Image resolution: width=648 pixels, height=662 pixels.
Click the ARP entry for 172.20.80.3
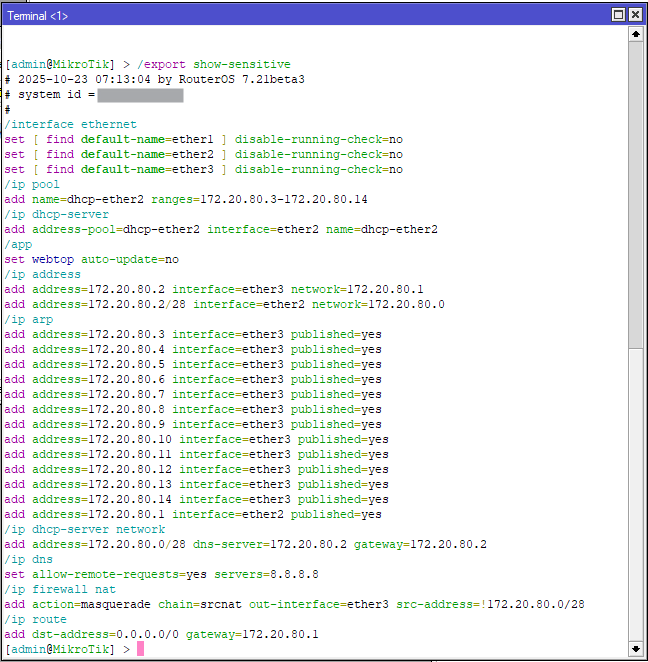[x=193, y=334]
